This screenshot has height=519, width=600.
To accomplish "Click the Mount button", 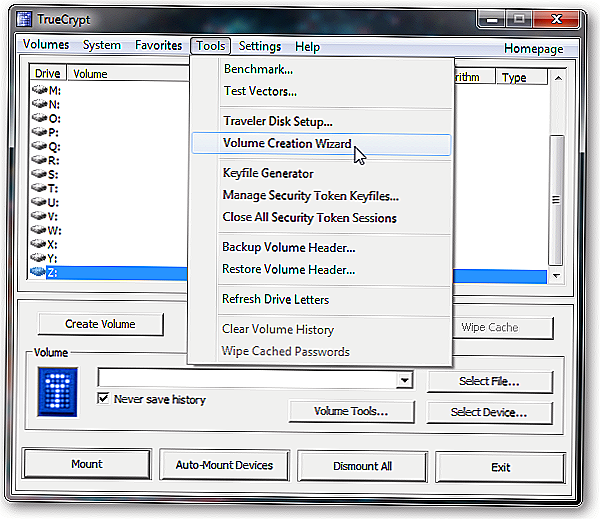I will click(x=87, y=464).
